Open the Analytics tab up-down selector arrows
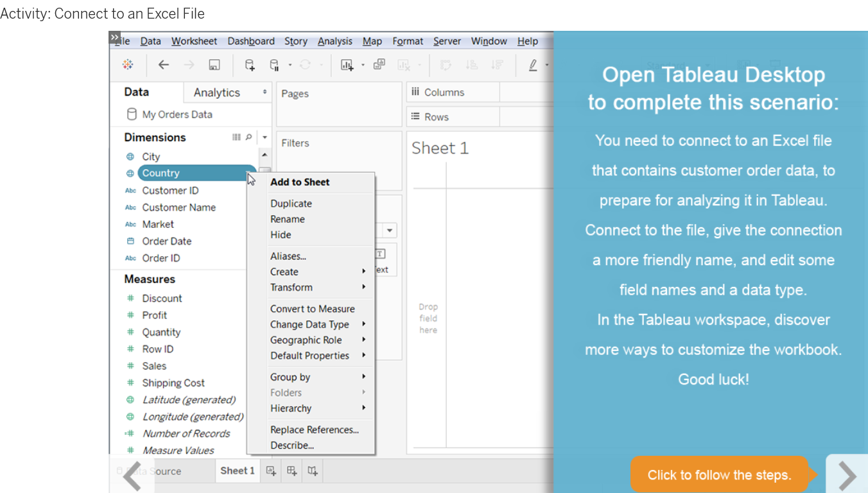Image resolution: width=868 pixels, height=493 pixels. tap(265, 92)
